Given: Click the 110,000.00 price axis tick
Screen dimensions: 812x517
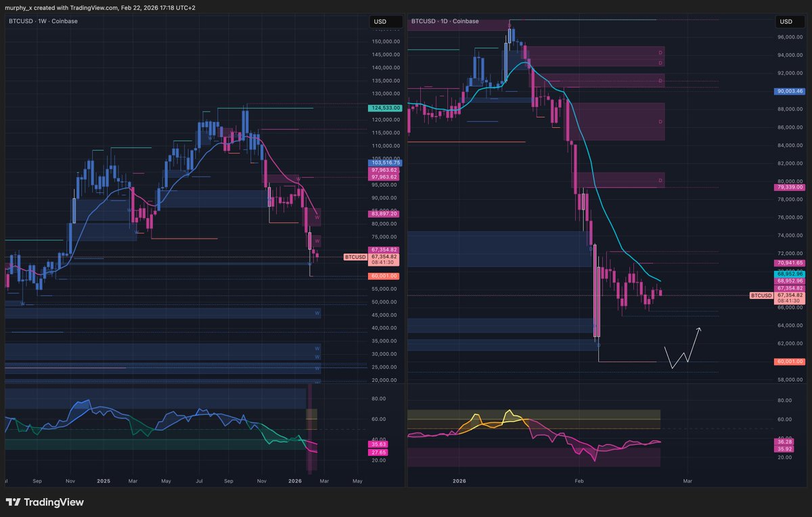Looking at the screenshot, I should point(386,145).
